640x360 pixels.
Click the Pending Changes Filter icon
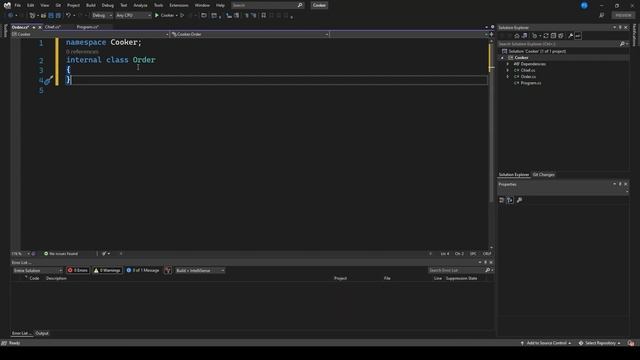534,36
